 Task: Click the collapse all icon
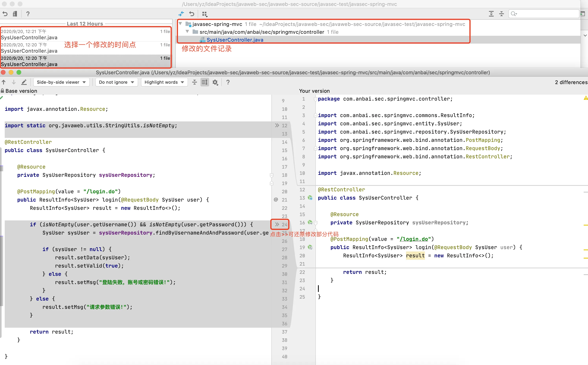pyautogui.click(x=502, y=14)
